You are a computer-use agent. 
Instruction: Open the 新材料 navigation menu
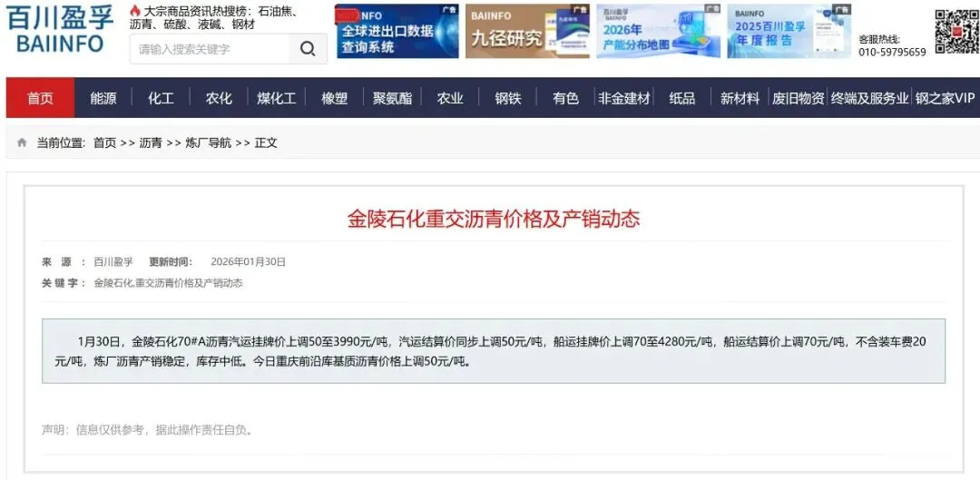click(740, 98)
